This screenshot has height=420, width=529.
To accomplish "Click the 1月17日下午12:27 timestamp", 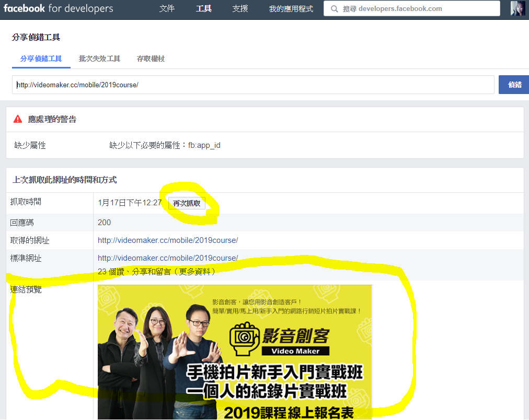I will (130, 203).
